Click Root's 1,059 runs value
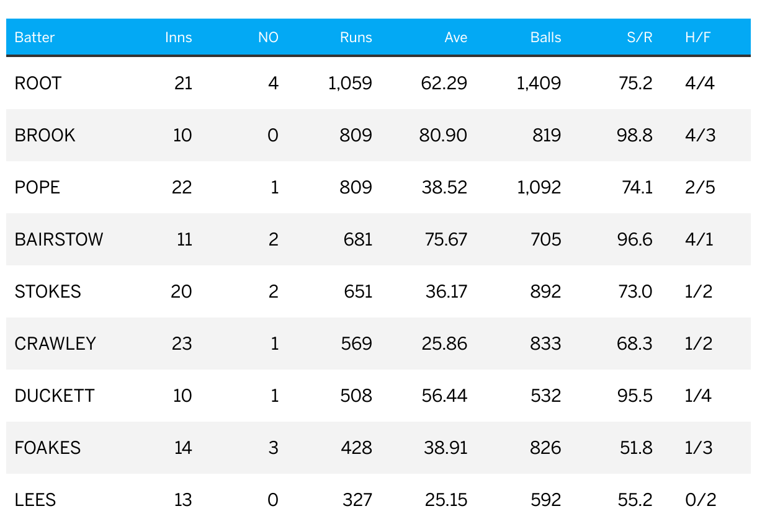Viewport: 757px width, 532px height. click(x=351, y=83)
